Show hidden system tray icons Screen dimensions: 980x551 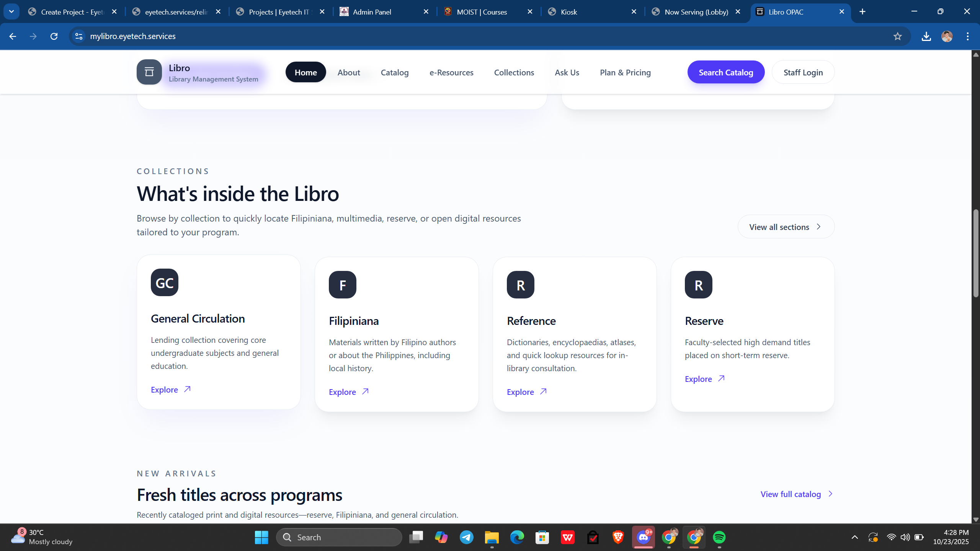point(854,537)
